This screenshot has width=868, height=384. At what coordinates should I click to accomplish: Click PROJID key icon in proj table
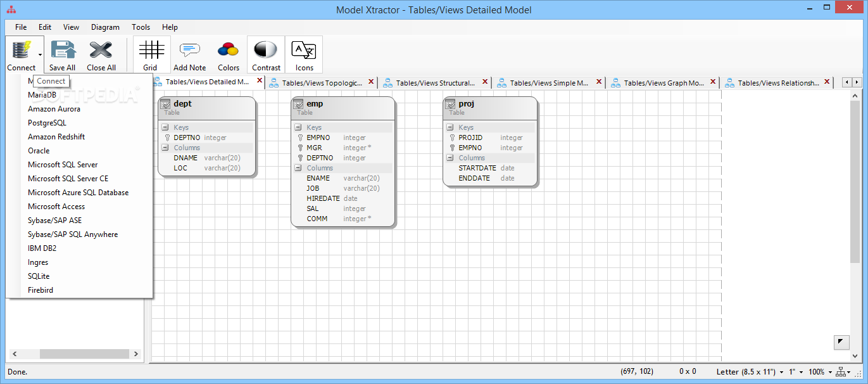pos(452,138)
